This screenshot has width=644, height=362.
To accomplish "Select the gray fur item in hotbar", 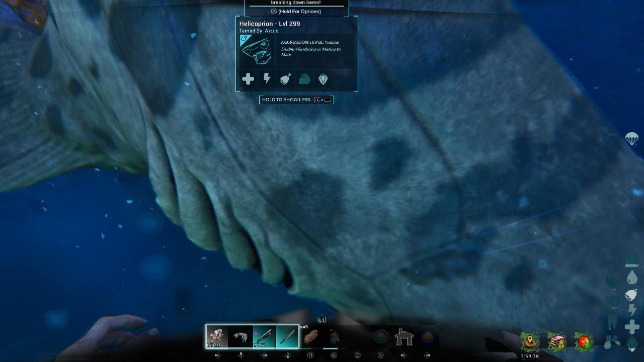I will (240, 336).
